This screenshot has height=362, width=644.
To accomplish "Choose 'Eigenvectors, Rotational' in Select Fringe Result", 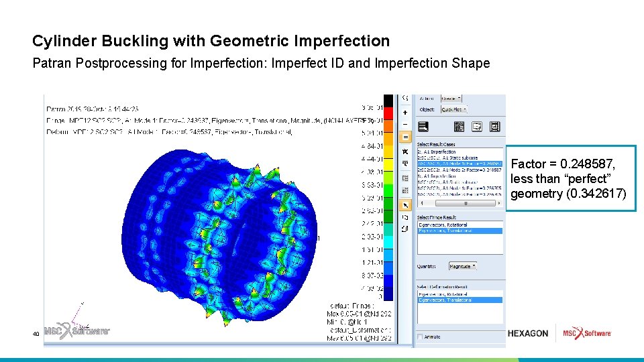I will tap(460, 225).
